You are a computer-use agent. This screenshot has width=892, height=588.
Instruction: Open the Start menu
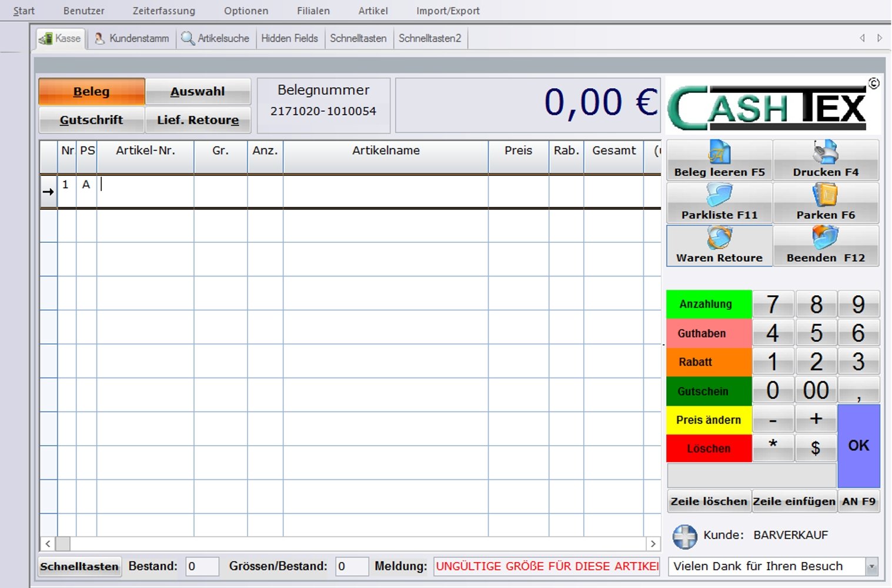(24, 11)
